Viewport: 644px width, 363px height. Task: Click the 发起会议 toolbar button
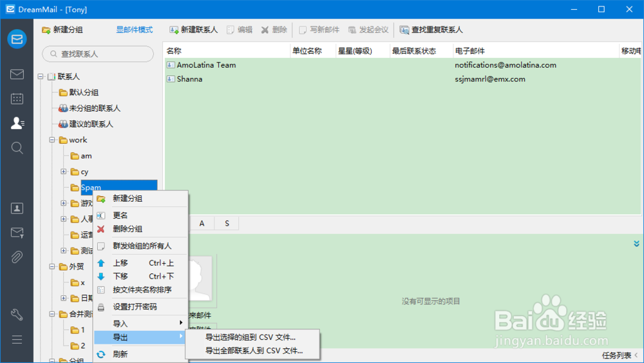point(368,30)
